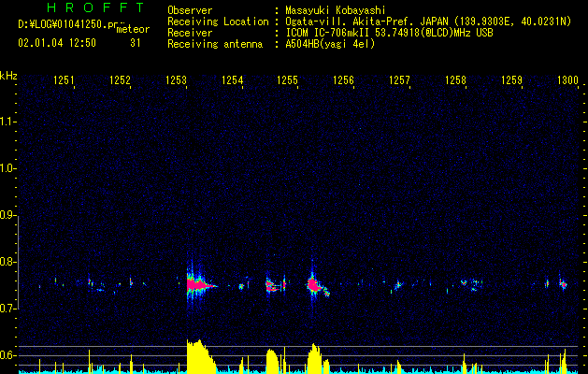Click the 'Receiving Location' label
Screen dimensions: 588x374
218,22
